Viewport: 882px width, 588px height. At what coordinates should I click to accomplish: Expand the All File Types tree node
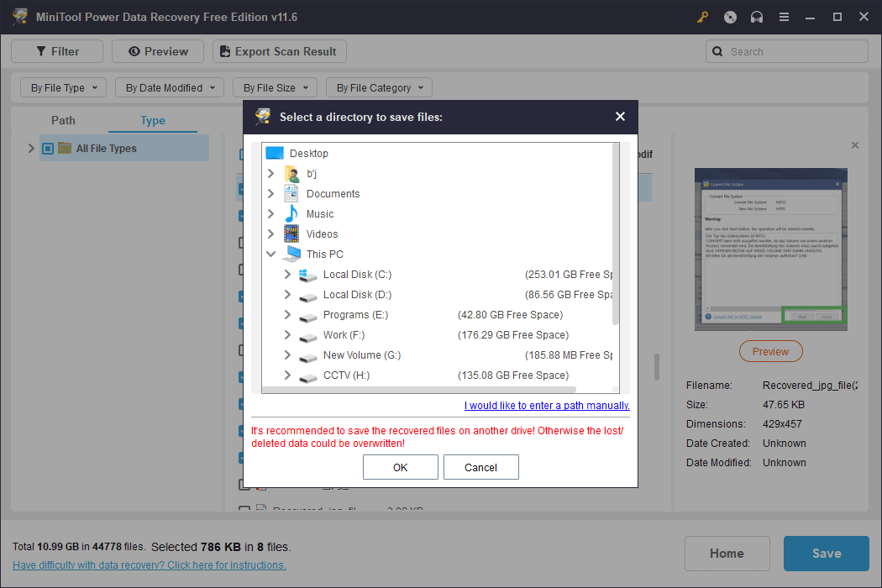point(32,149)
